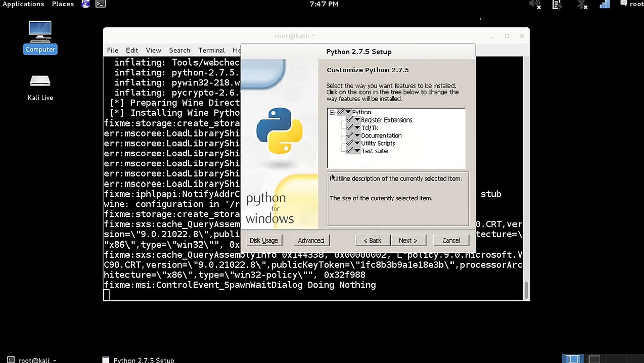Open the Places menu
This screenshot has height=363, width=644.
click(63, 4)
